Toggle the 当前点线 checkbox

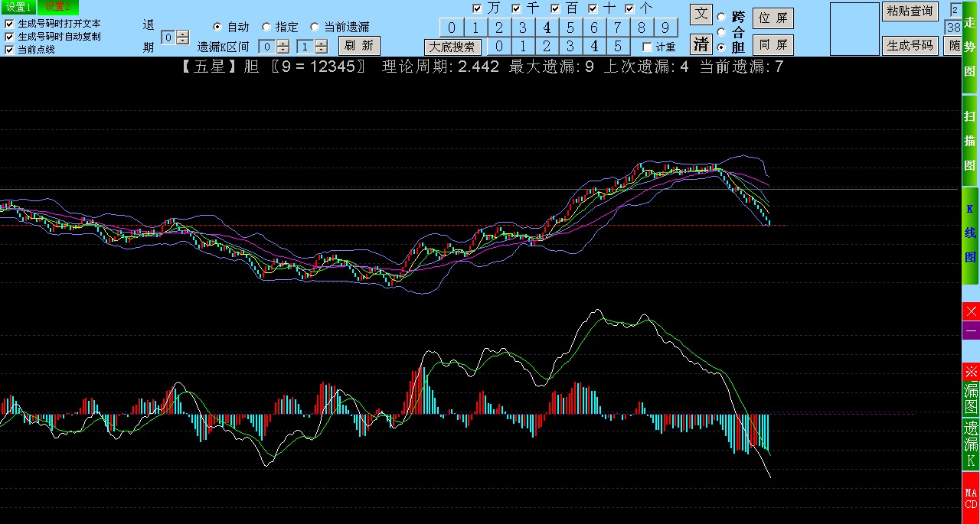click(x=9, y=50)
